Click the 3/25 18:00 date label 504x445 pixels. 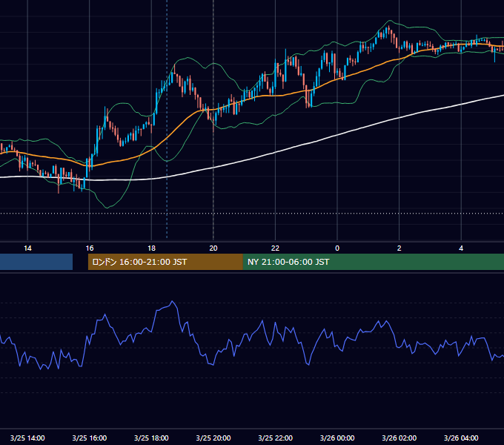point(151,438)
